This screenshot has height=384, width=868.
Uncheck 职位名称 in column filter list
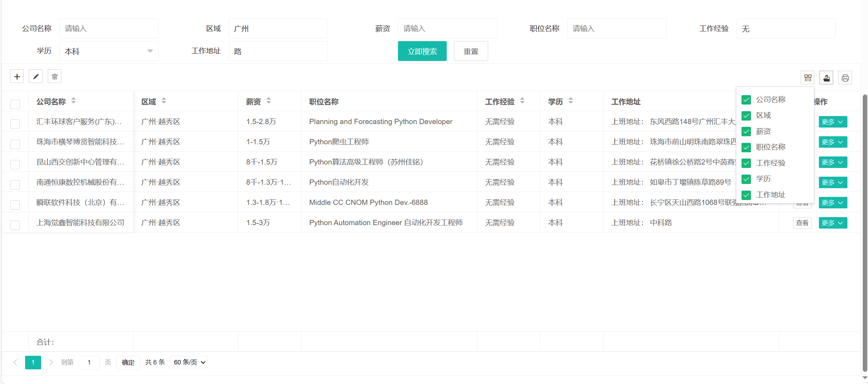point(746,147)
